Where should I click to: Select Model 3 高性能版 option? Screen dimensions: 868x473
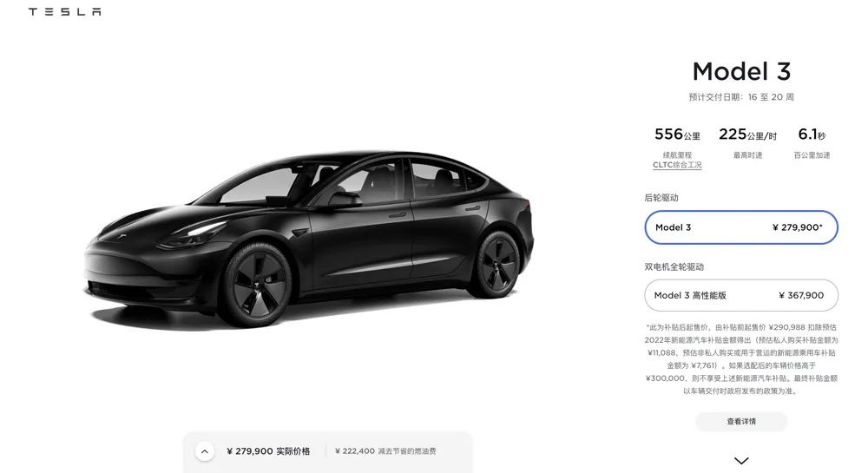coord(741,295)
